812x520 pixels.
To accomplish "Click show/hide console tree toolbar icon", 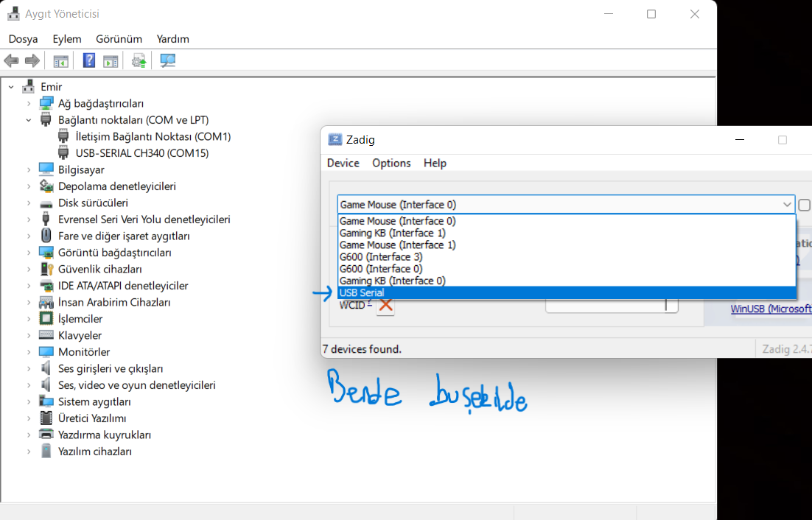I will 60,61.
